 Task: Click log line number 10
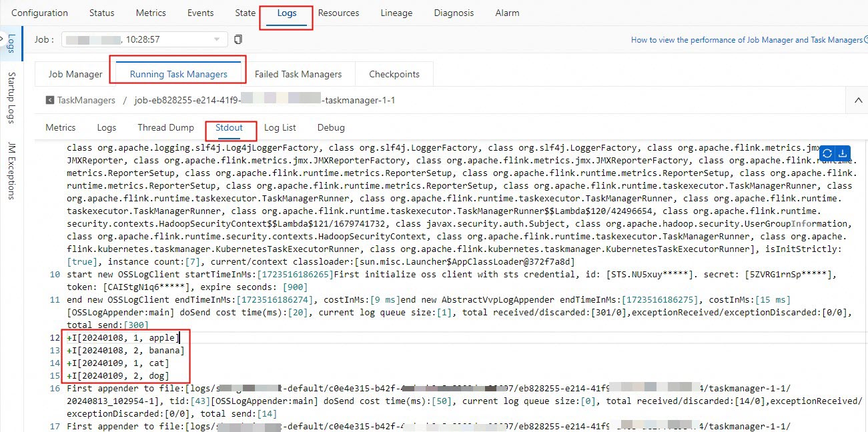click(55, 275)
